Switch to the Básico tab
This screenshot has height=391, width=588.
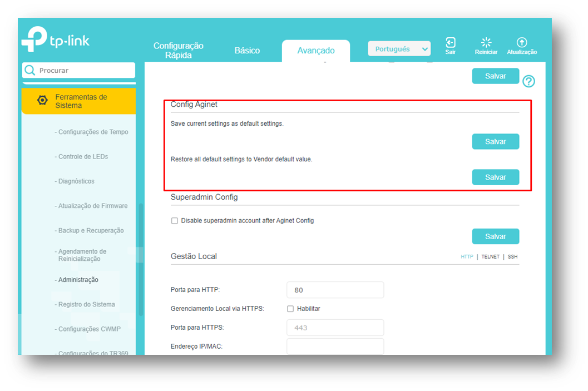(247, 51)
